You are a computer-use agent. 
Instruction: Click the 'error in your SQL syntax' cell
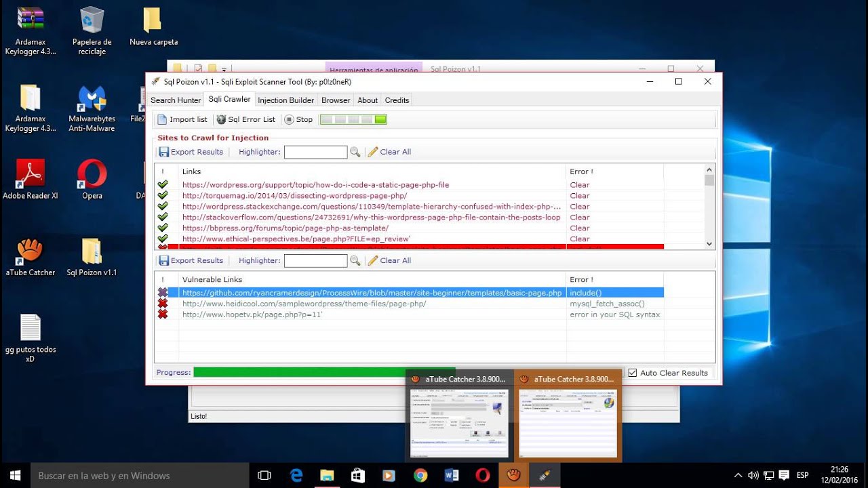pyautogui.click(x=614, y=314)
